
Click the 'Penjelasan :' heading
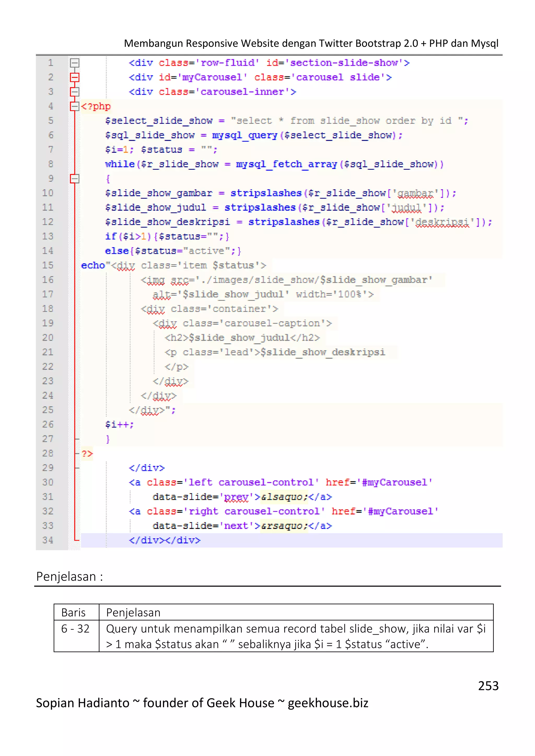tap(69, 577)
